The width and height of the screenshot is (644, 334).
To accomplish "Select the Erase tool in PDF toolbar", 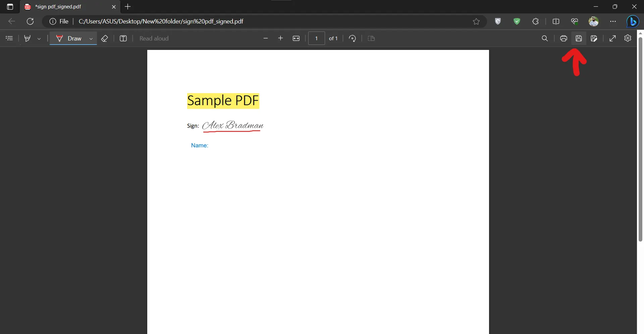I will pyautogui.click(x=104, y=38).
